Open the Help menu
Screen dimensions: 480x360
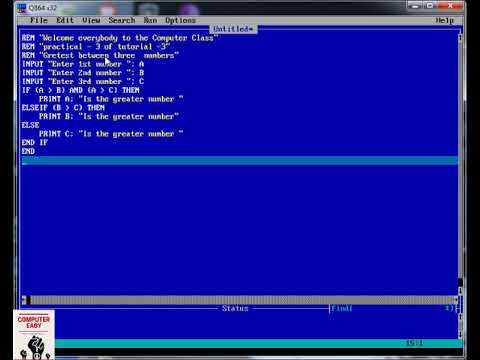(x=445, y=20)
